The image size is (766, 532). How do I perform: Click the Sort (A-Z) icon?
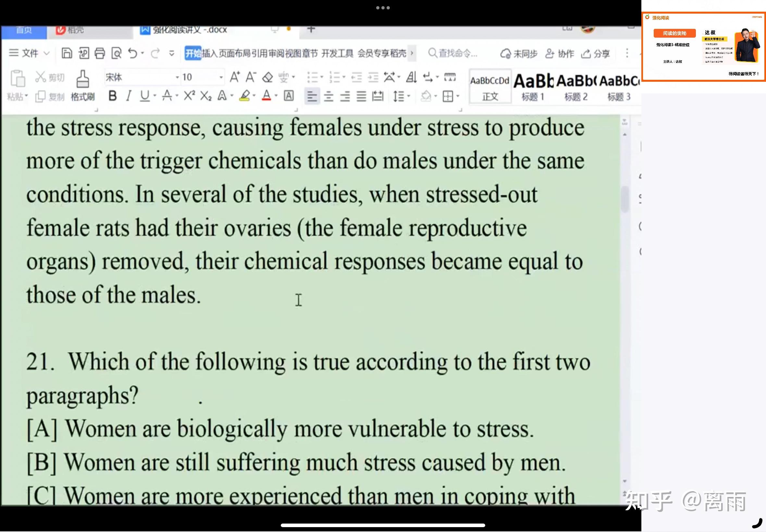(412, 77)
